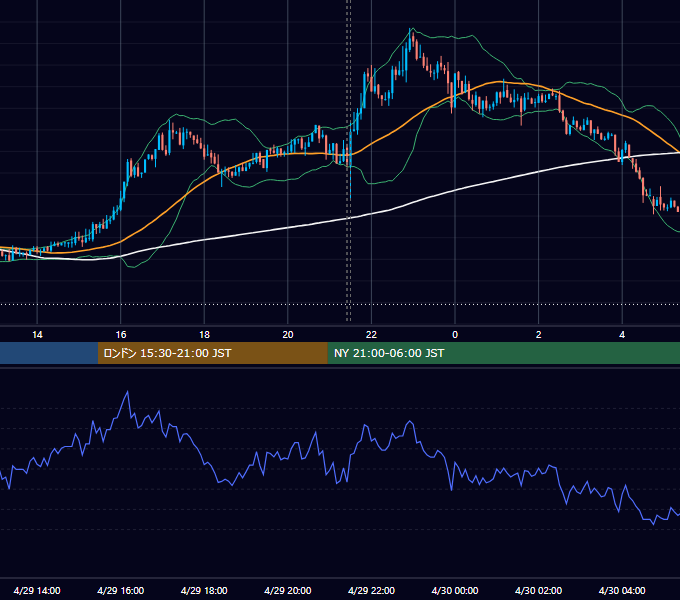This screenshot has width=680, height=600.
Task: Click the 16 hour axis label
Action: (121, 335)
